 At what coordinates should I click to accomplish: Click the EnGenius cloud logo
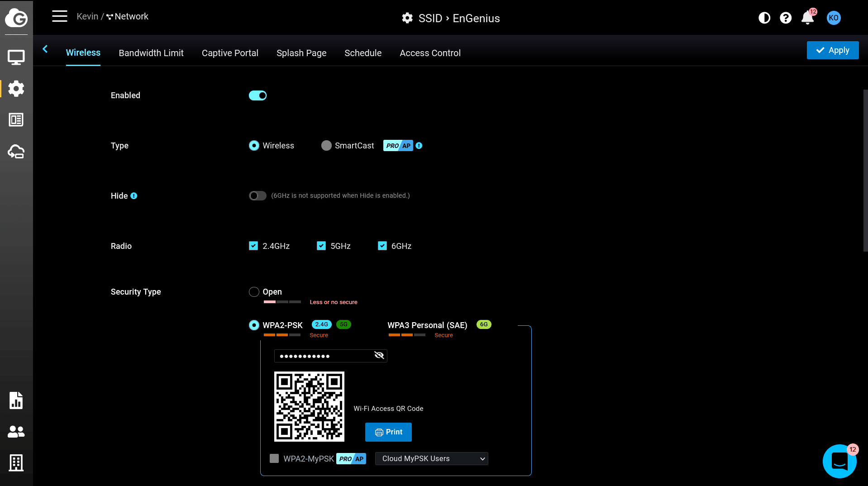[x=16, y=18]
